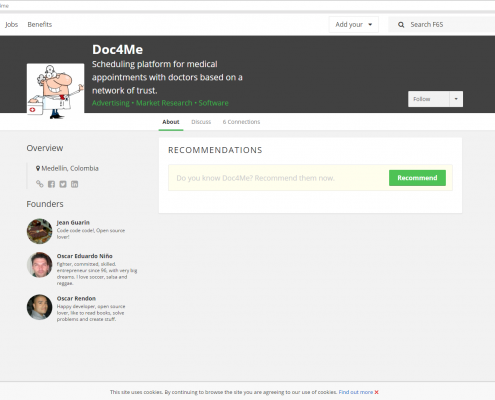Select the About tab
Viewport: 495px width, 400px height.
[171, 122]
